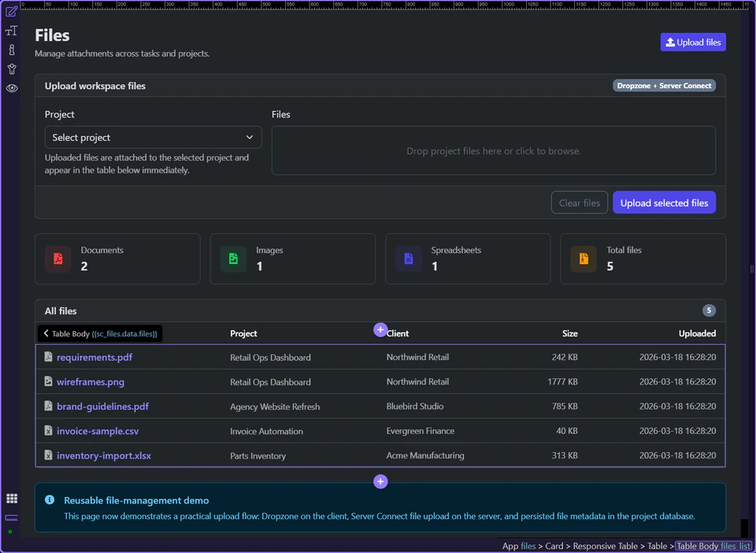Toggle the eye preview icon in sidebar
This screenshot has width=756, height=553.
(x=11, y=88)
